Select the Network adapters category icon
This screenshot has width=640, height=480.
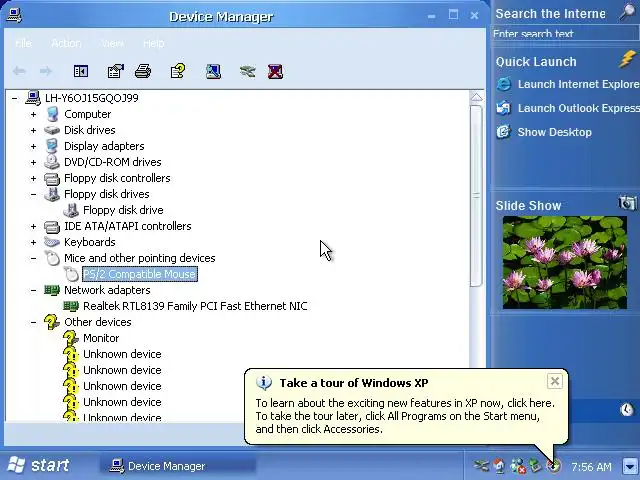point(52,290)
